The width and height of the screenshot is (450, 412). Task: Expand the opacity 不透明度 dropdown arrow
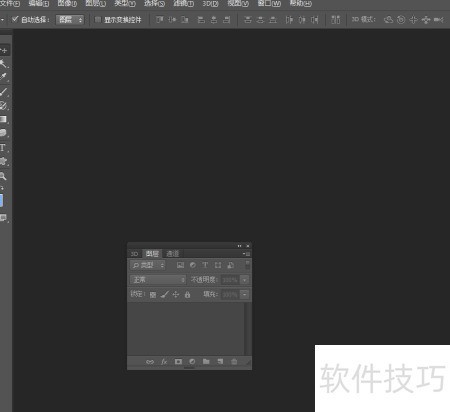(245, 280)
